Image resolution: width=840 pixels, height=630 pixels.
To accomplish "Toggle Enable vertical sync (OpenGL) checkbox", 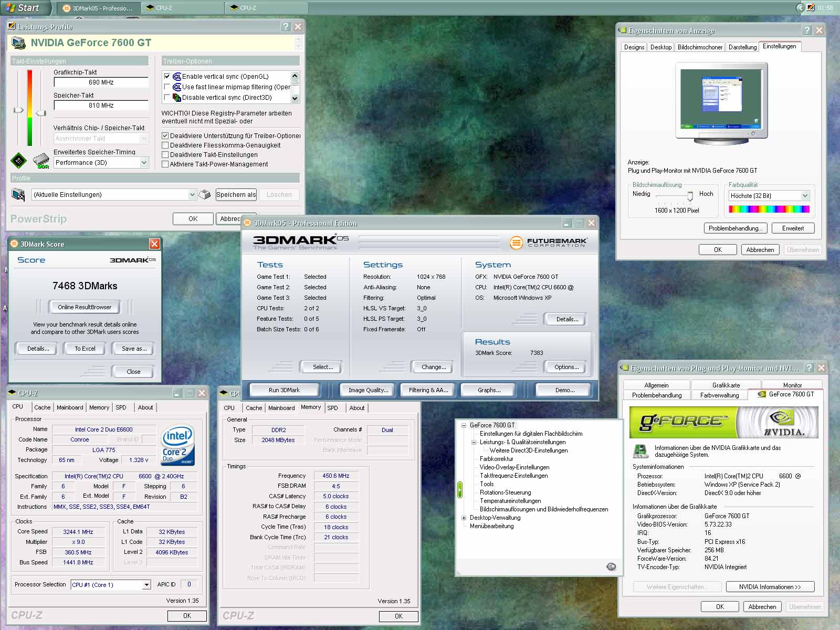I will (x=167, y=77).
